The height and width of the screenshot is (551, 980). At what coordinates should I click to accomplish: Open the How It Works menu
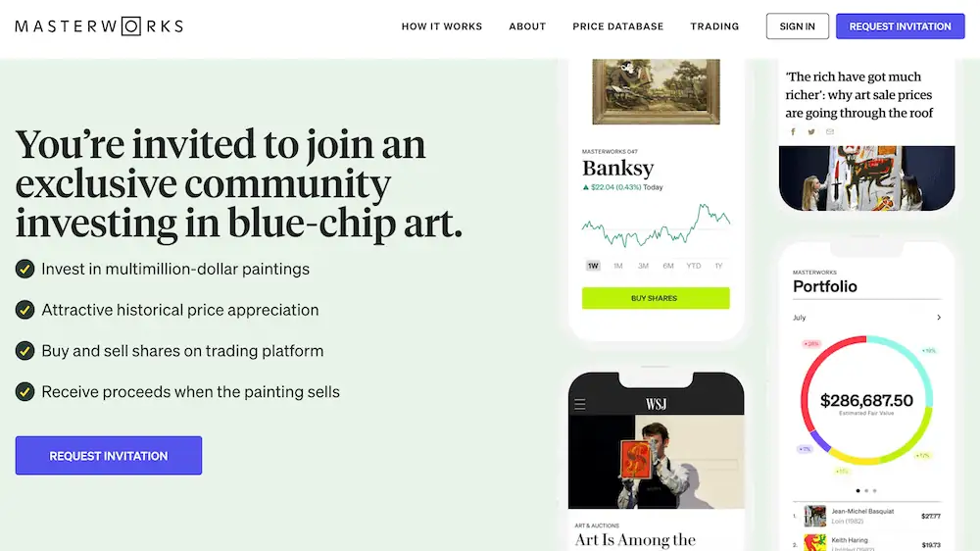442,26
